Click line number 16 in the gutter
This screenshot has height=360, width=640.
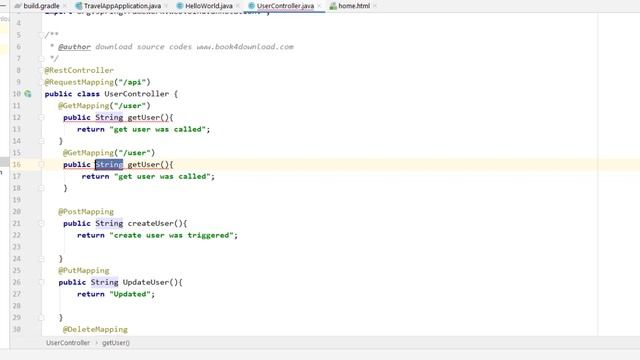[16, 164]
